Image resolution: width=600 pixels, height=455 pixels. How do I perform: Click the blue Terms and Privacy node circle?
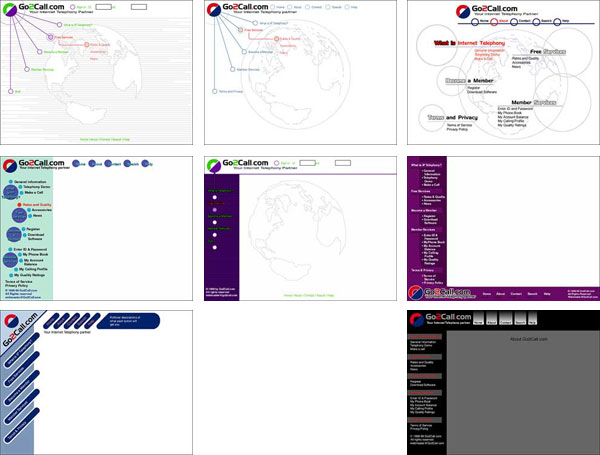point(212,90)
